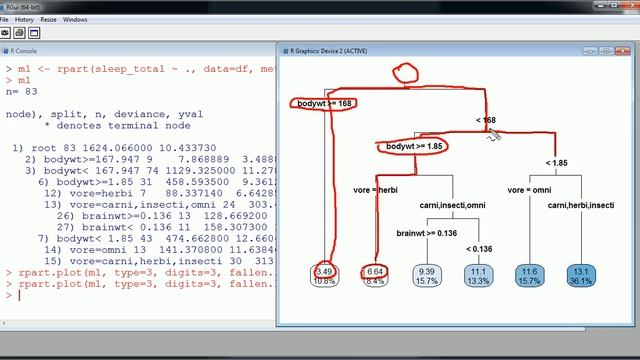Click the 'brainwt >= 0.136' split label
The height and width of the screenshot is (360, 640).
pyautogui.click(x=427, y=233)
